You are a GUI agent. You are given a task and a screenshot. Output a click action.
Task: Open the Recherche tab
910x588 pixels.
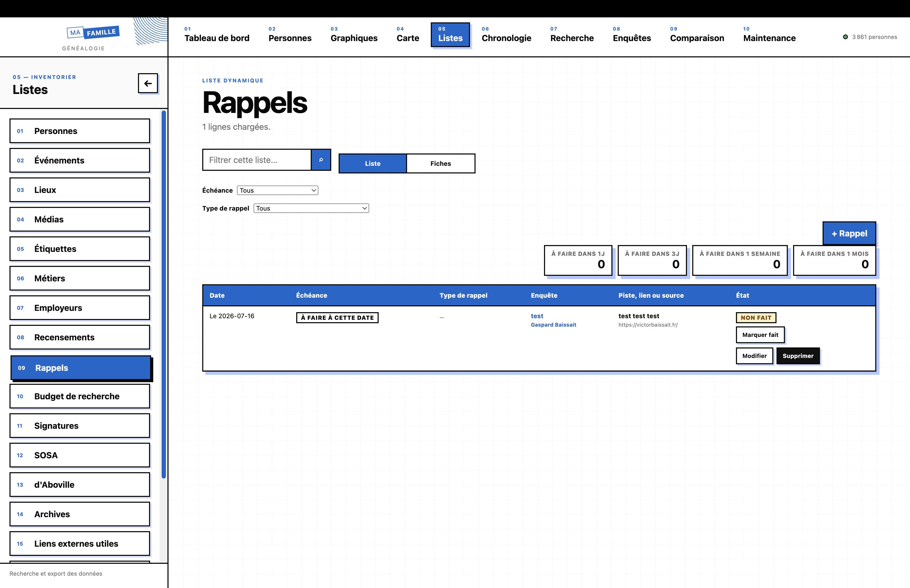pyautogui.click(x=572, y=34)
